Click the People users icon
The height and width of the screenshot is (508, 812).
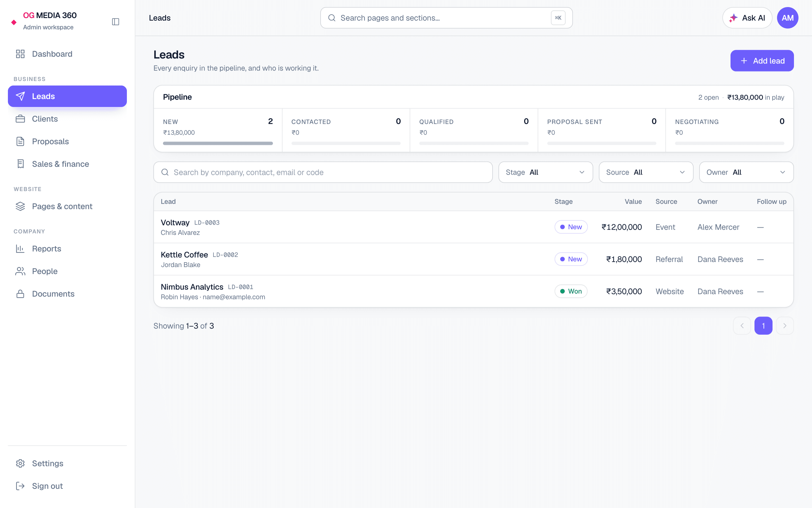(x=20, y=271)
